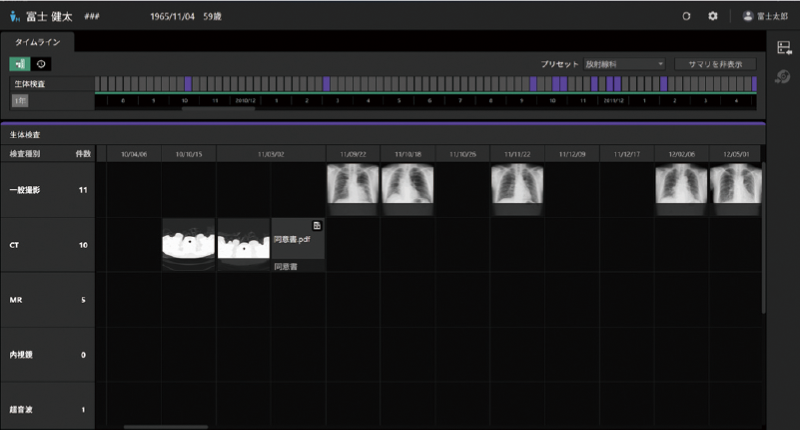Screen dimensions: 800x430
Task: Toggle the 1年 timeline range button
Action: point(20,100)
